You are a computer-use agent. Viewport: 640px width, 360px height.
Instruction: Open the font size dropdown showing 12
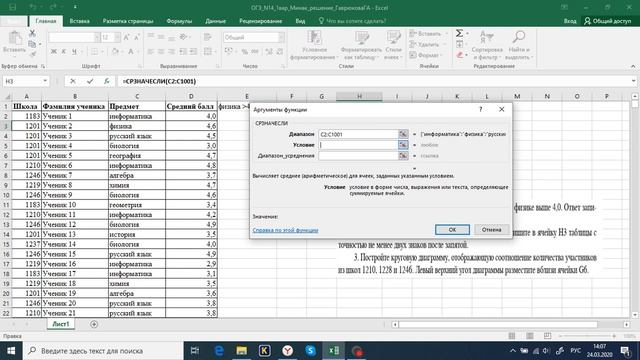pyautogui.click(x=117, y=38)
